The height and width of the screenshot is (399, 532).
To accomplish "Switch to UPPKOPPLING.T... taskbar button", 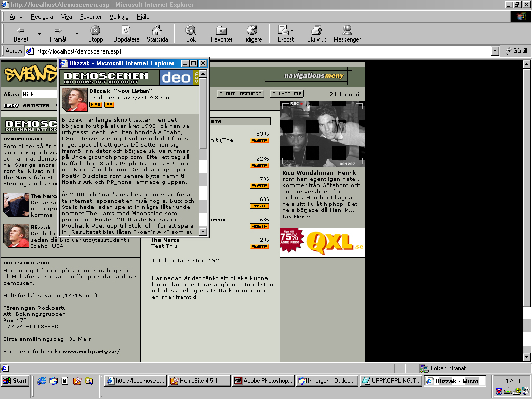I will coord(391,381).
